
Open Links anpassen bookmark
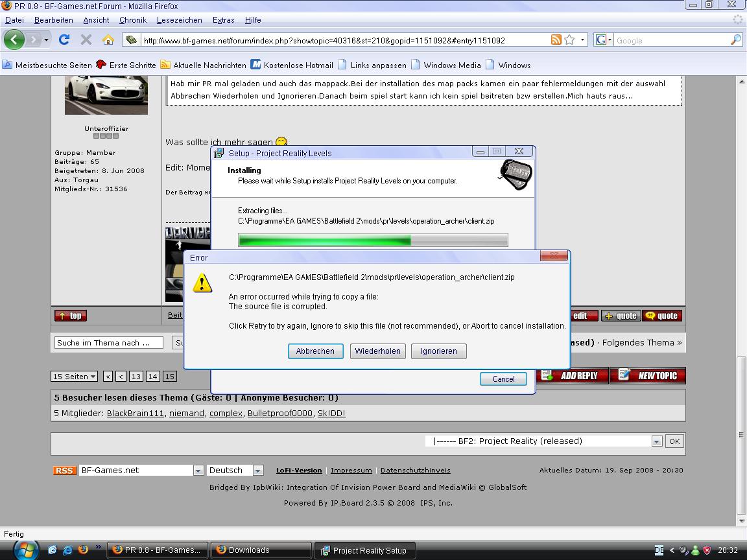tap(372, 65)
